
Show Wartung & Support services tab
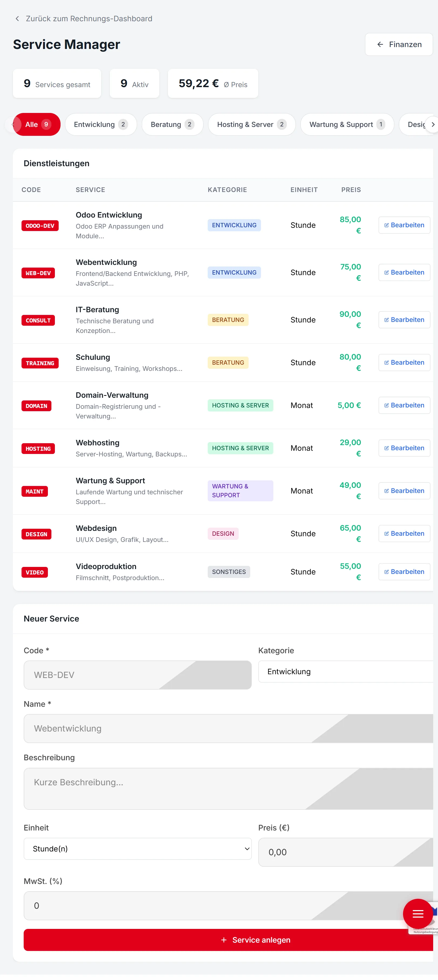click(x=347, y=125)
